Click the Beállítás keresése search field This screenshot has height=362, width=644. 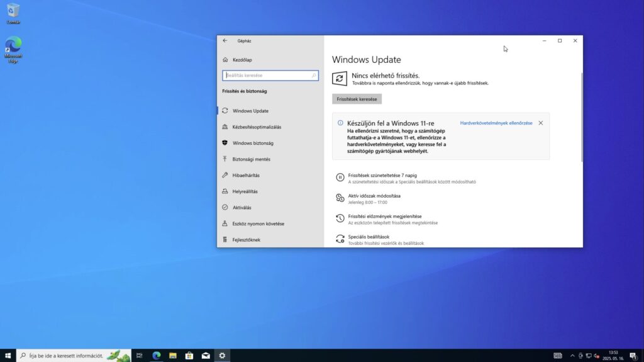coord(270,76)
